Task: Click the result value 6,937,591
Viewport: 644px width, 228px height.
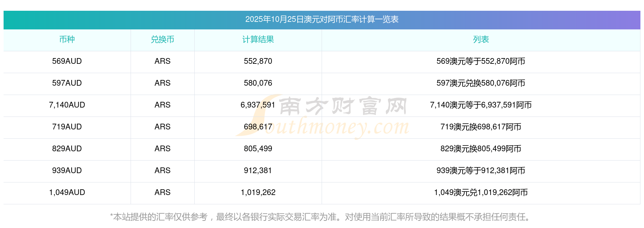Action: click(258, 105)
